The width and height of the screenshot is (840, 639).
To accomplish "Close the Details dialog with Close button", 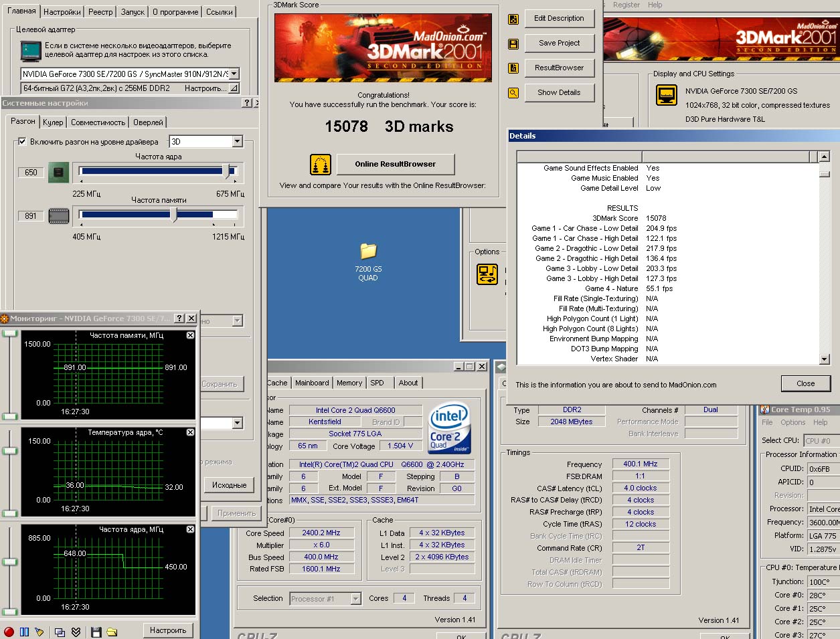I will [805, 383].
